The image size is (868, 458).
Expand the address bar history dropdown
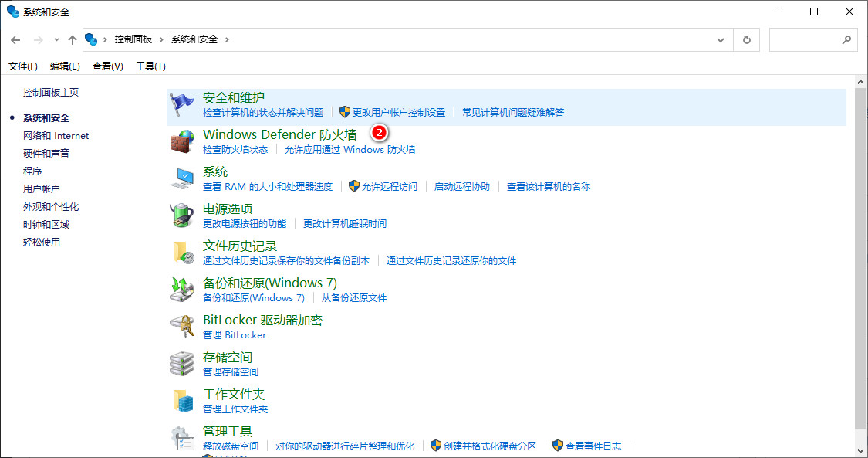(721, 39)
